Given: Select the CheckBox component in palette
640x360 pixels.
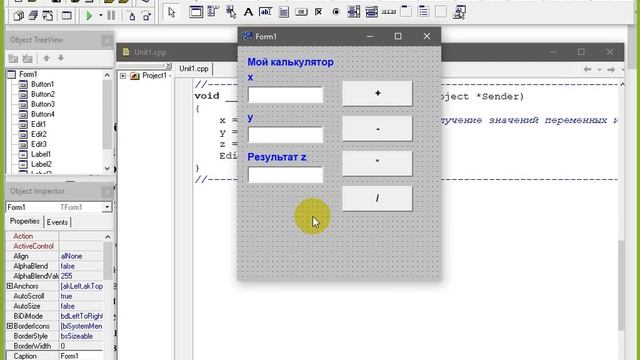Looking at the screenshot, I should (318, 12).
